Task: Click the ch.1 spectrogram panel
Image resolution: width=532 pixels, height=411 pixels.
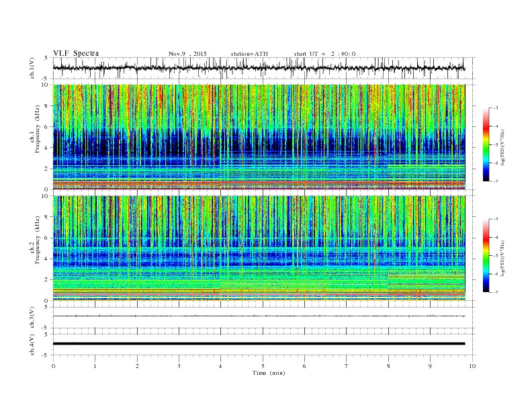Action: tap(259, 137)
